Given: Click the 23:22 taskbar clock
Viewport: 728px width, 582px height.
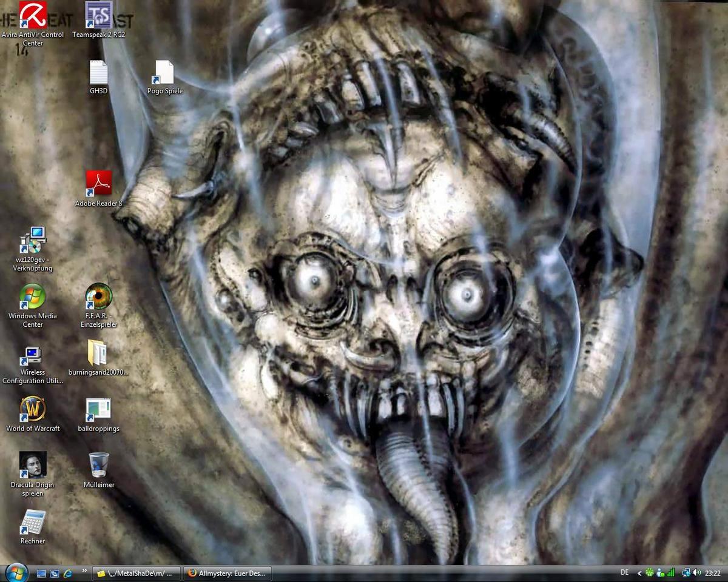Looking at the screenshot, I should pyautogui.click(x=713, y=573).
